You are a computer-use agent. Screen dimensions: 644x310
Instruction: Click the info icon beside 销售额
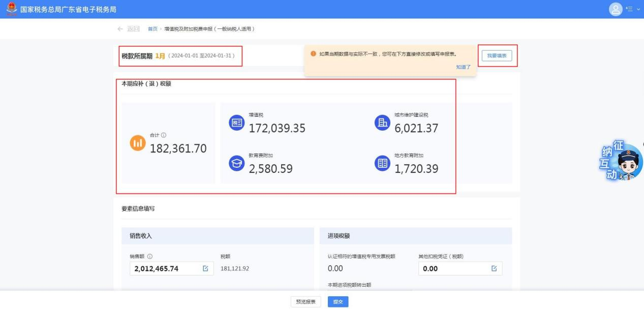(x=150, y=257)
